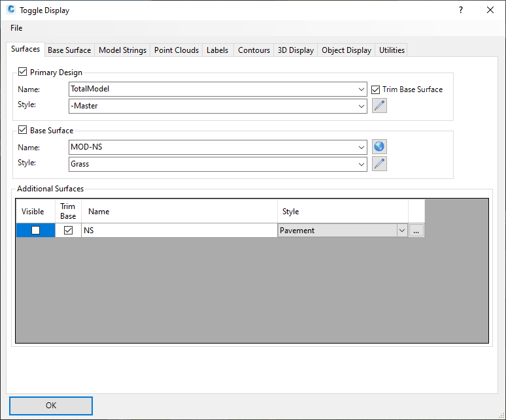Open Pavement style dropdown in table
The width and height of the screenshot is (506, 420).
(x=402, y=231)
